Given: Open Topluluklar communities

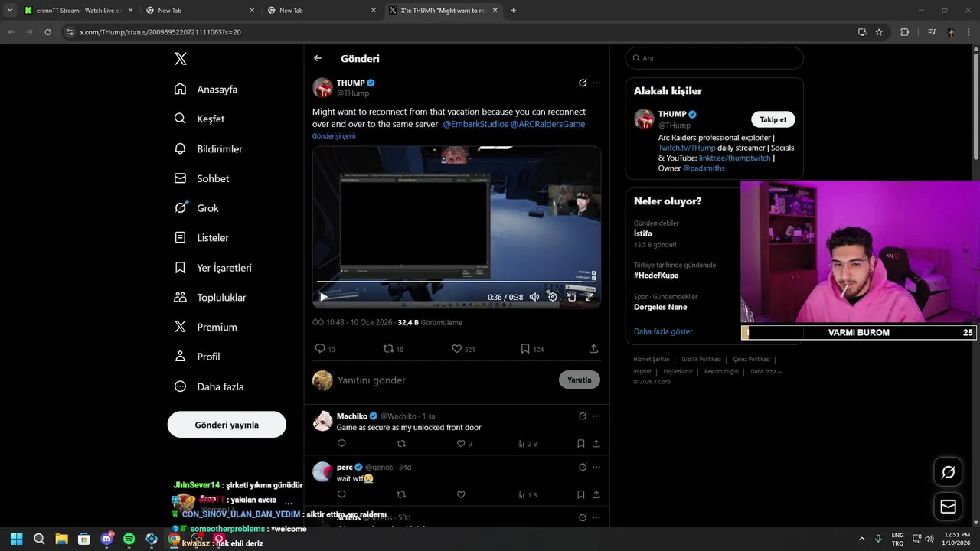Looking at the screenshot, I should pyautogui.click(x=210, y=297).
